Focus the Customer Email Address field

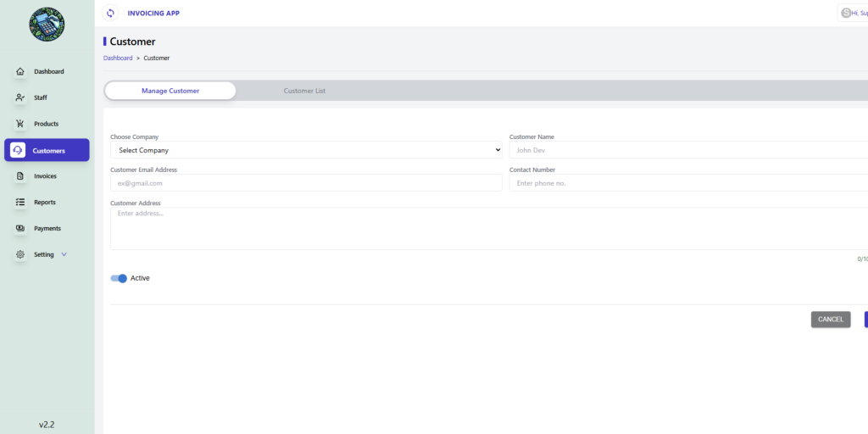coord(306,183)
